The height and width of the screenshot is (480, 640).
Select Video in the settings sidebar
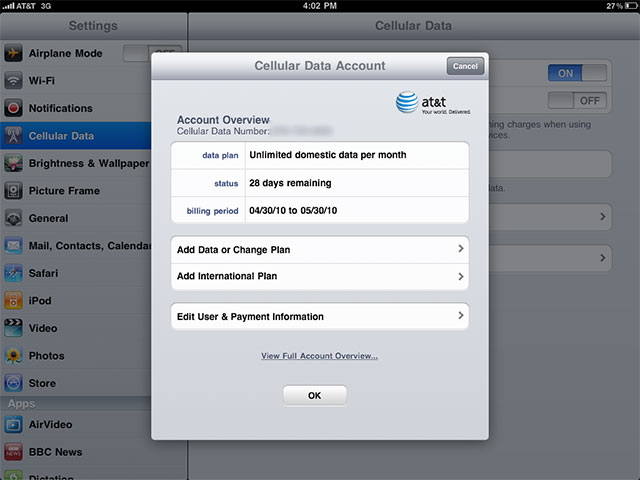coord(43,328)
